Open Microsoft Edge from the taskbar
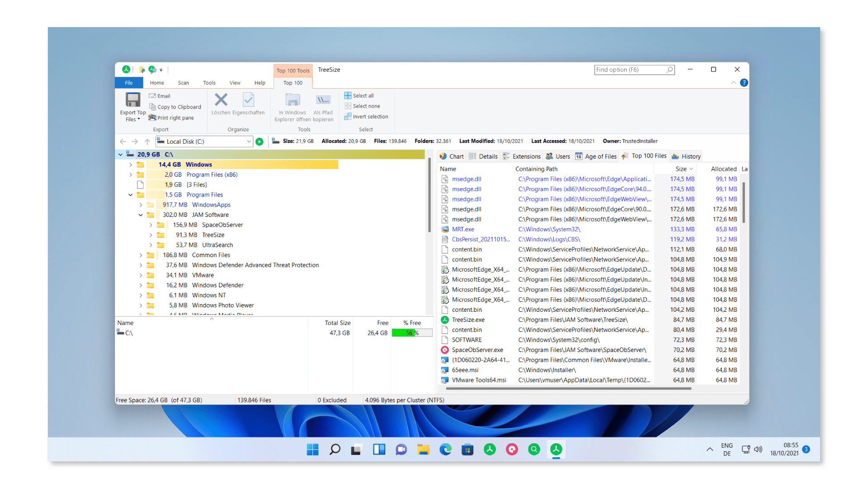The width and height of the screenshot is (868, 488). (x=445, y=450)
